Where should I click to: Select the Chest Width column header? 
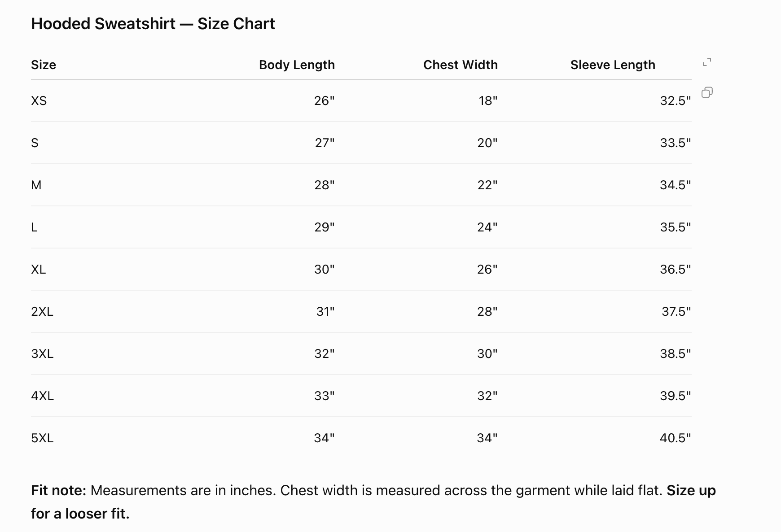click(461, 65)
